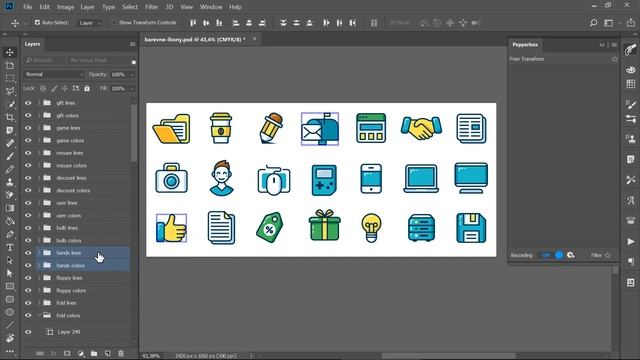Expand the discount lines group
Screen dimensions: 640x360
39,178
